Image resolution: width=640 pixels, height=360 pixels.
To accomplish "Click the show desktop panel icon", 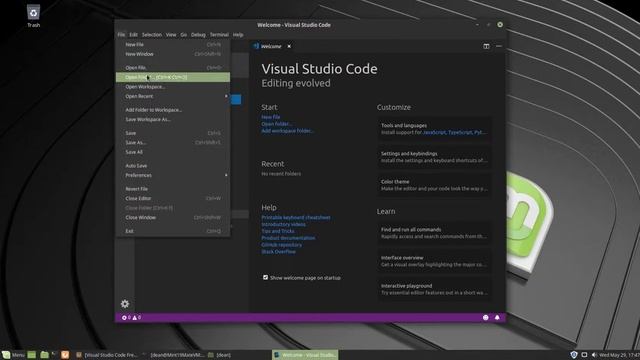I will [32, 355].
